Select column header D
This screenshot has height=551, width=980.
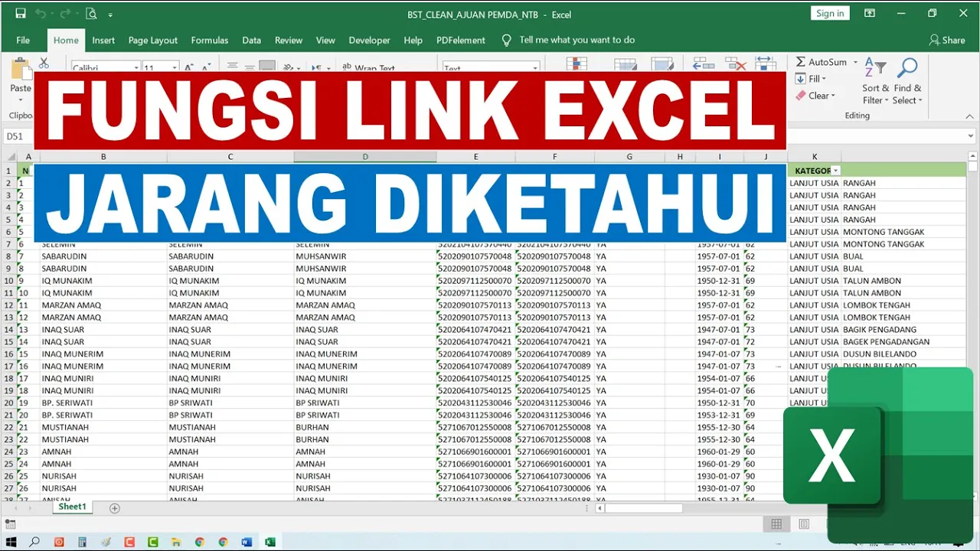(365, 157)
